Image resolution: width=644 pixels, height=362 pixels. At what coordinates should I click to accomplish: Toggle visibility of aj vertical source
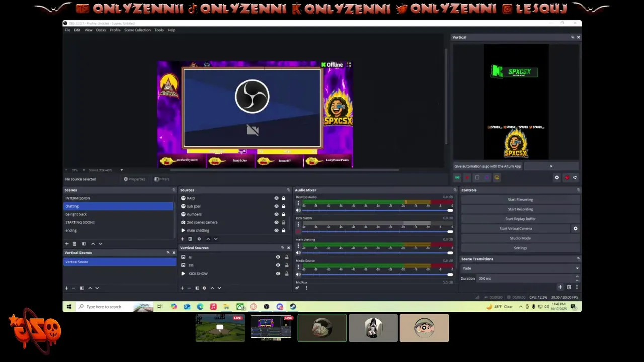(x=278, y=257)
